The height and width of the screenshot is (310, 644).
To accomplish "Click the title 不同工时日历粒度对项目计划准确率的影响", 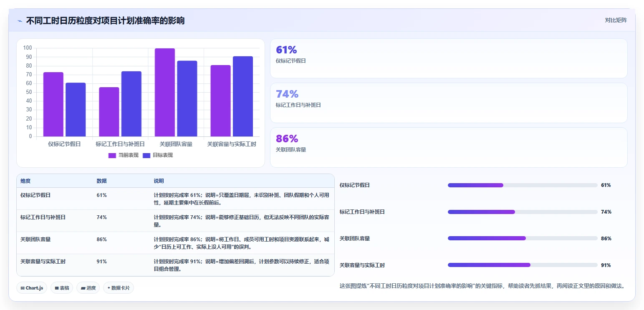I will [x=105, y=20].
